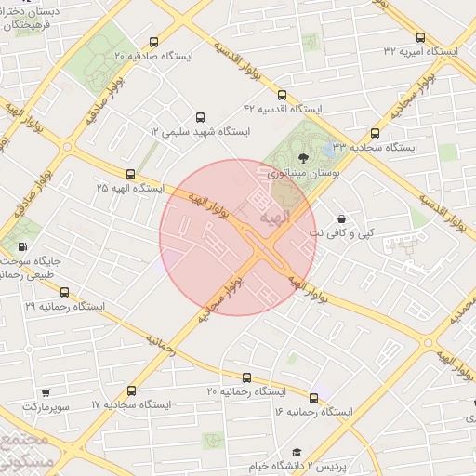
Task: Click the fuel station icon near جایگاه سوخت
Action: [x=22, y=246]
